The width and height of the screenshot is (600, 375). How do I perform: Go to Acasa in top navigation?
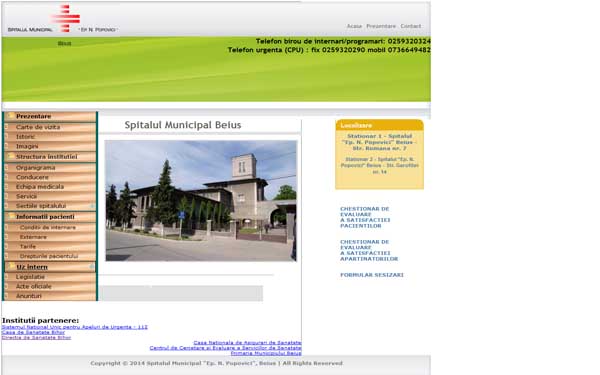coord(354,26)
